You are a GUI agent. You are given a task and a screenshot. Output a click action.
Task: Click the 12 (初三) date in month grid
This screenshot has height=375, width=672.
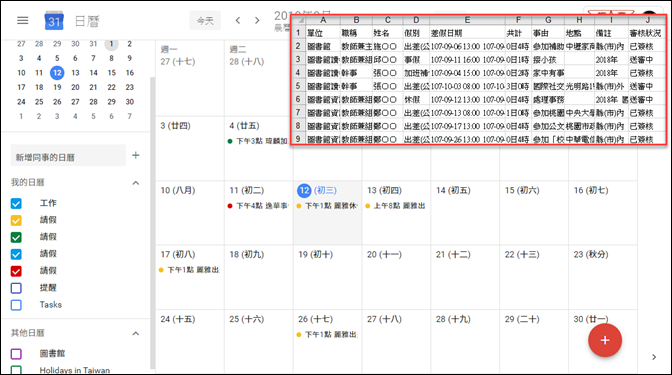[x=317, y=190]
